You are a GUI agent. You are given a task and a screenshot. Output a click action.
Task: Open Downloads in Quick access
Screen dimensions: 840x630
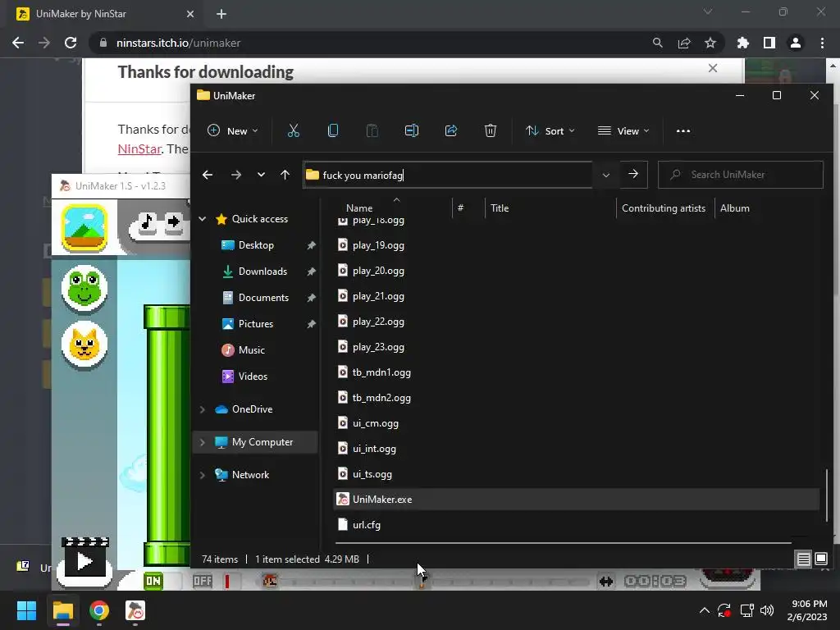coord(262,271)
